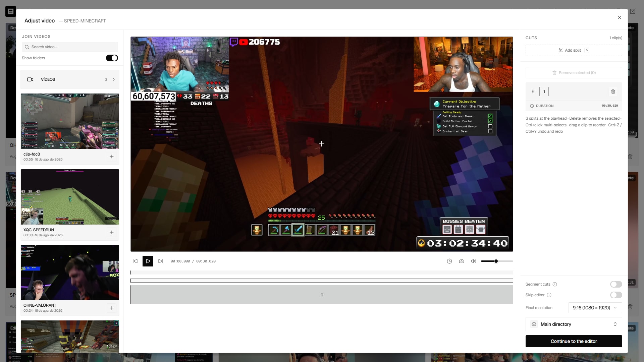Screen dimensions: 644x362
Task: Click Add split button
Action: pyautogui.click(x=574, y=50)
